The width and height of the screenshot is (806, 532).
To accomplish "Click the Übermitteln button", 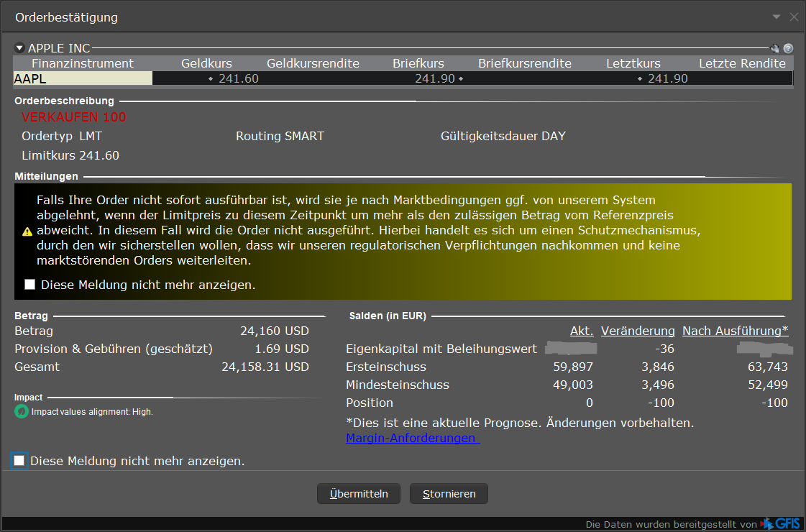I will (359, 493).
